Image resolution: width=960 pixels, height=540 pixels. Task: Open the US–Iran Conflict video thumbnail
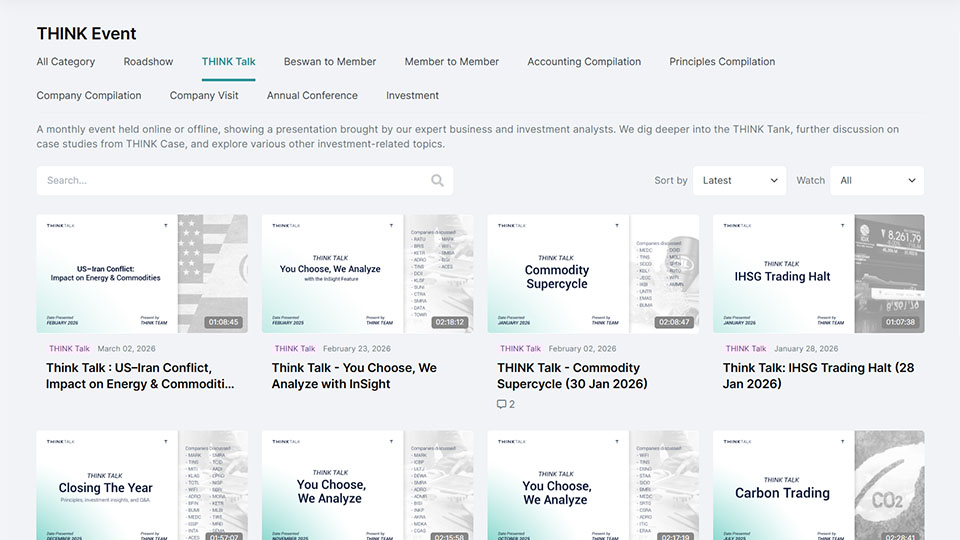[x=142, y=273]
